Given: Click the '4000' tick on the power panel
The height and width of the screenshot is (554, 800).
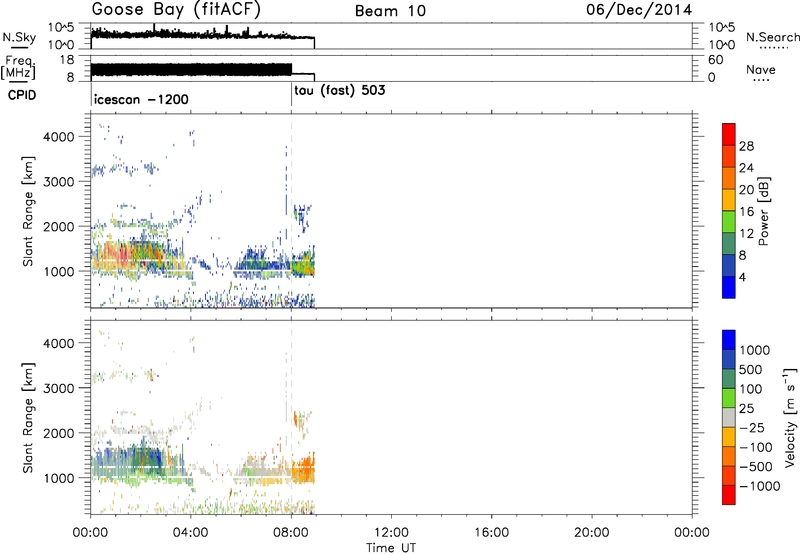Looking at the screenshot, I should tap(59, 137).
